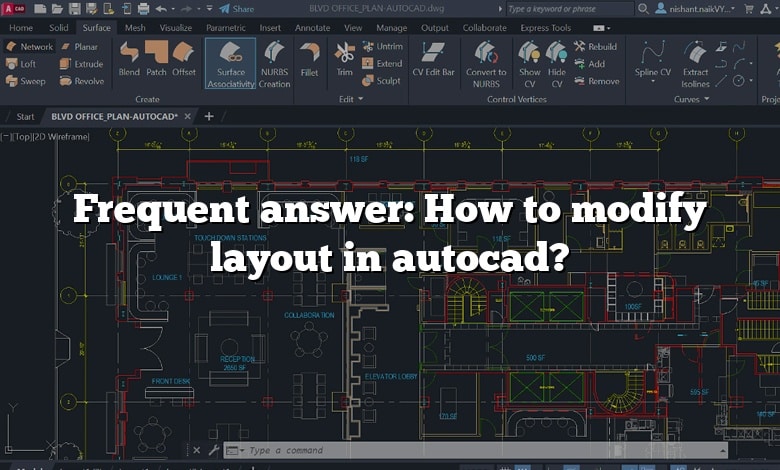Open the Collaborate ribbon tab

coord(485,28)
